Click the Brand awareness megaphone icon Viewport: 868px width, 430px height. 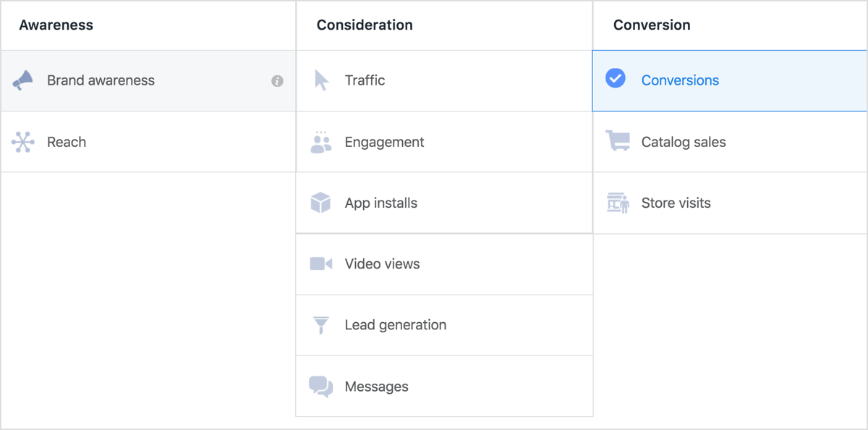pyautogui.click(x=22, y=80)
